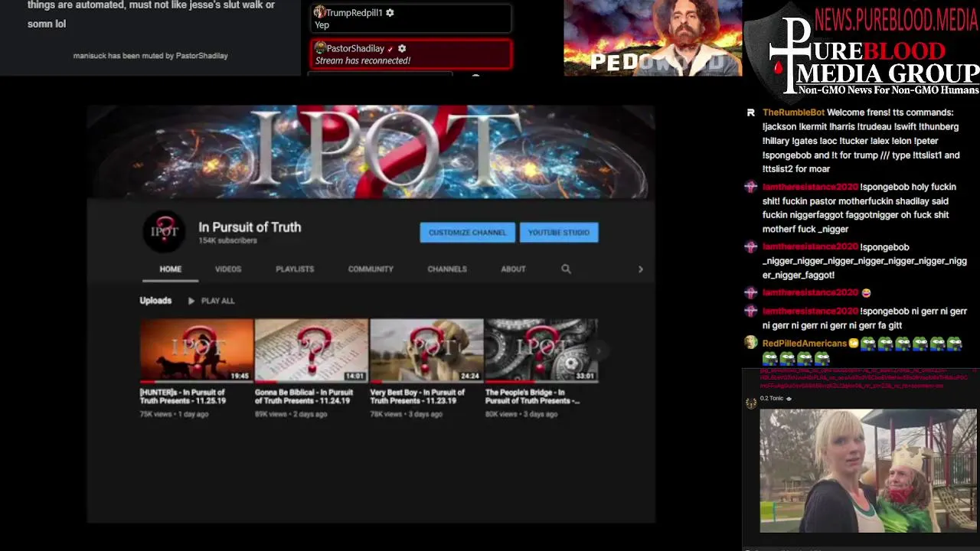Click the gear icon beside PastorShadilay
The width and height of the screenshot is (980, 551).
pyautogui.click(x=402, y=48)
